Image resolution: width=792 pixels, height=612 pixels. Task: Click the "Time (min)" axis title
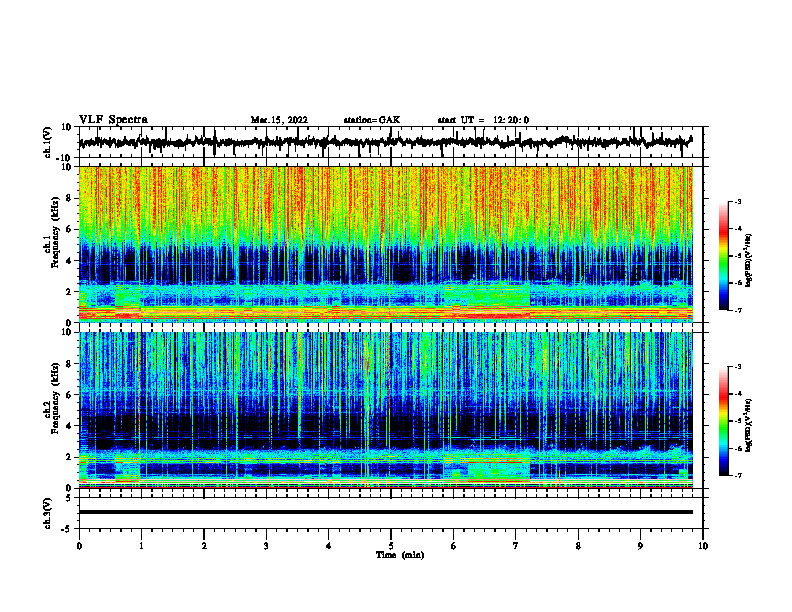point(400,555)
